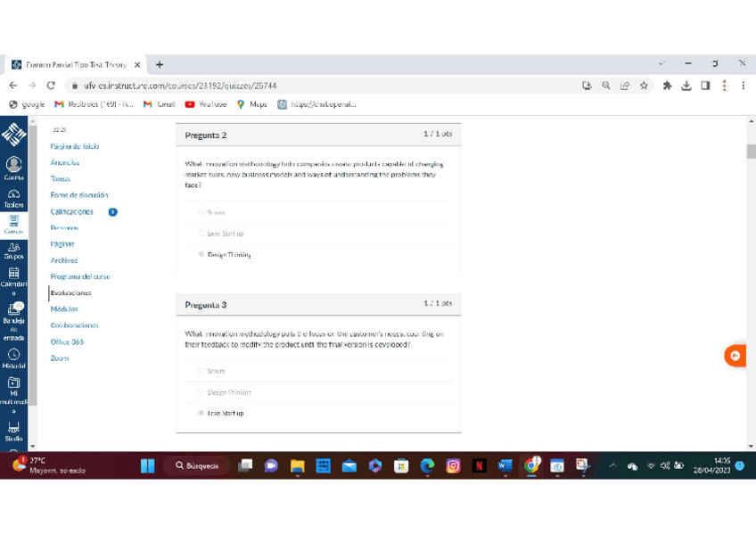Open the Cuenta account icon in Canvas sidebar
This screenshot has height=534, width=756.
click(13, 168)
